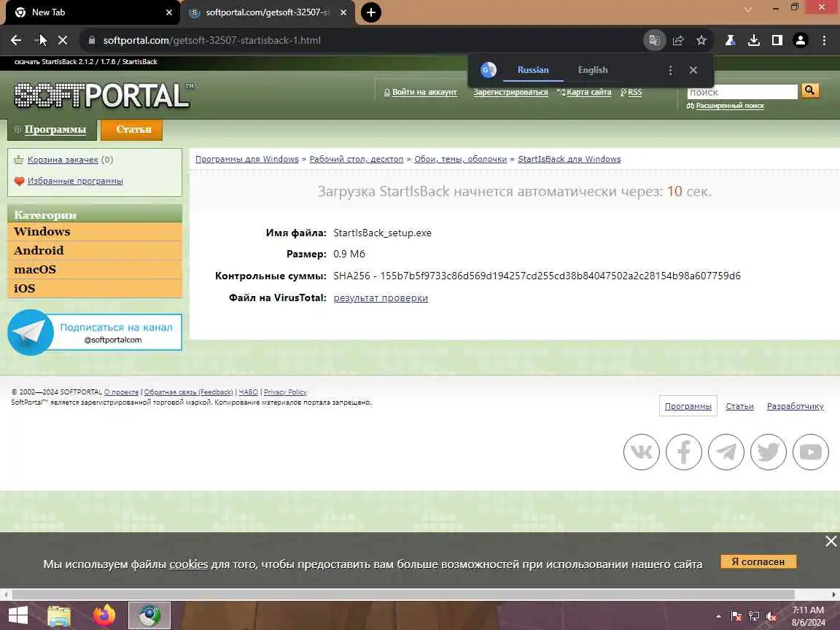Open Chrome's three-dot main menu

(824, 40)
